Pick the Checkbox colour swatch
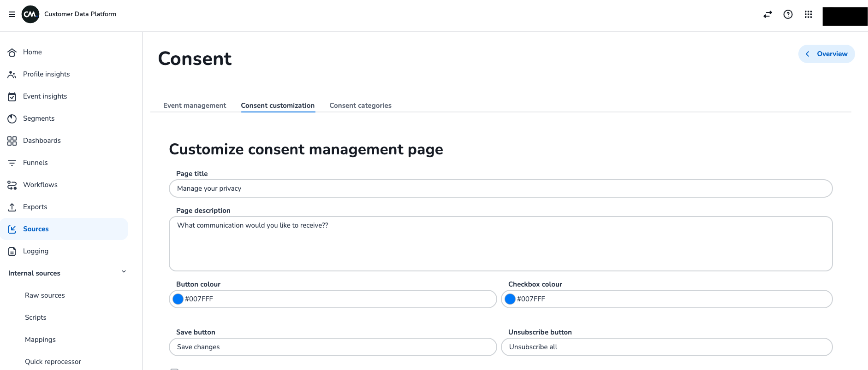The width and height of the screenshot is (868, 370). coord(510,299)
